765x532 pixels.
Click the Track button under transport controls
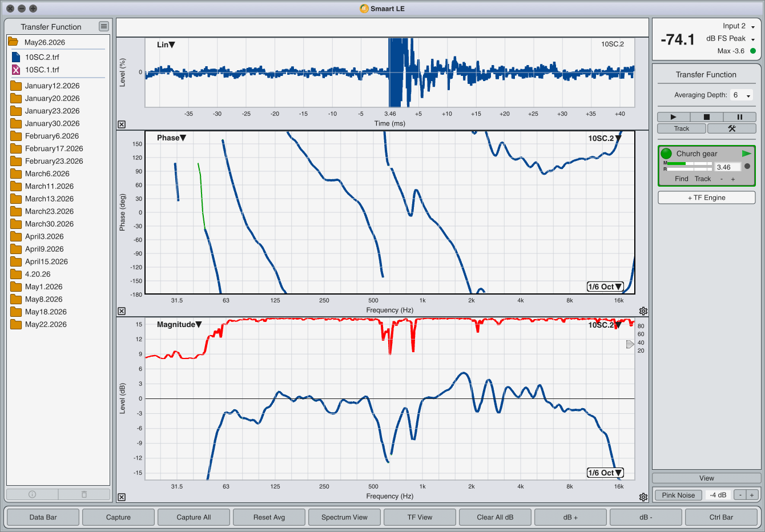pos(682,128)
